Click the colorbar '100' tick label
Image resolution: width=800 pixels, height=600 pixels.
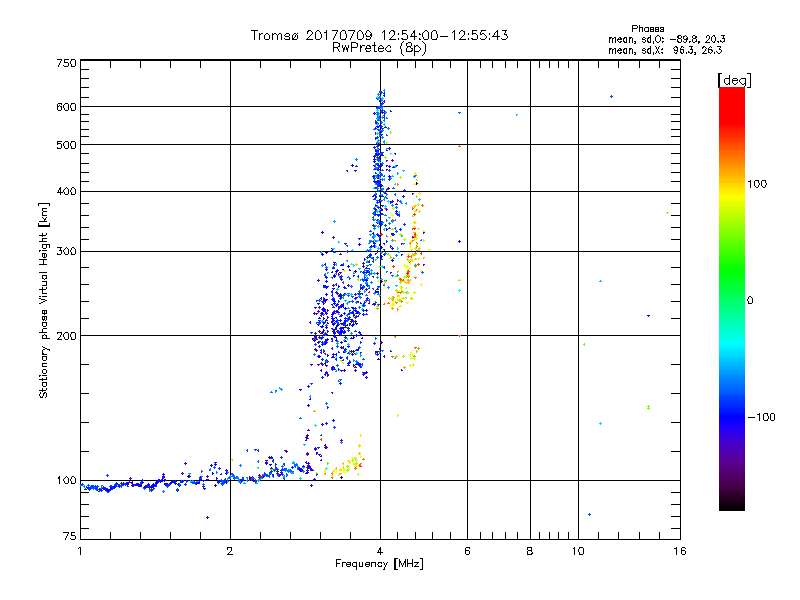(x=757, y=184)
